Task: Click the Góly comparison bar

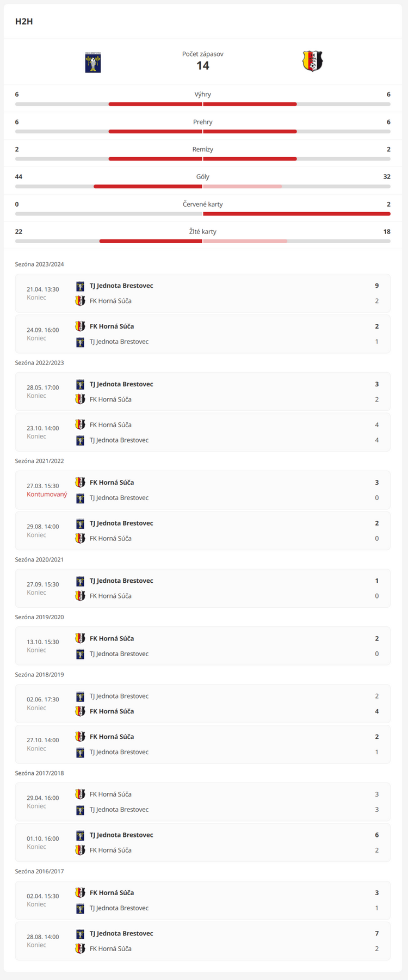Action: (203, 187)
